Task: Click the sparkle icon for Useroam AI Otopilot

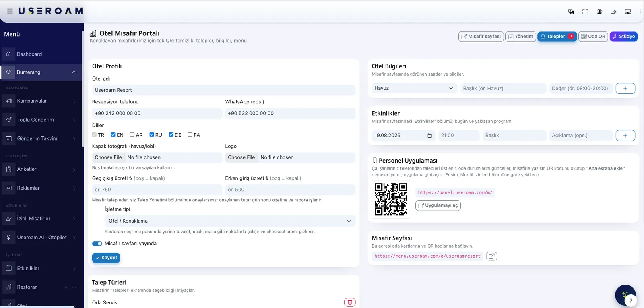Action: [8, 238]
